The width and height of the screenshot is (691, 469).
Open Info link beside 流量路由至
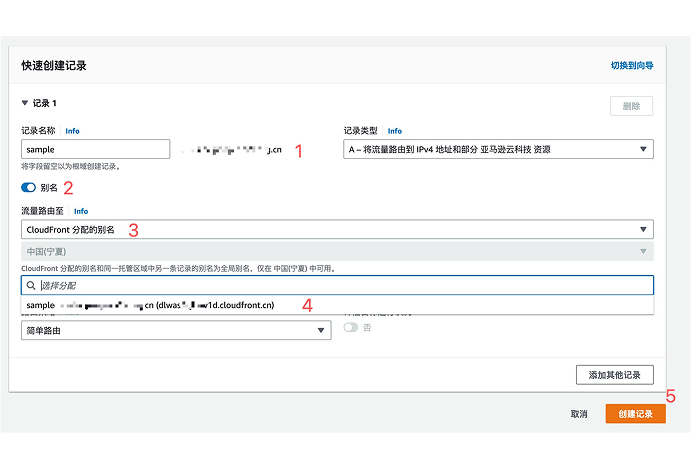pyautogui.click(x=81, y=212)
